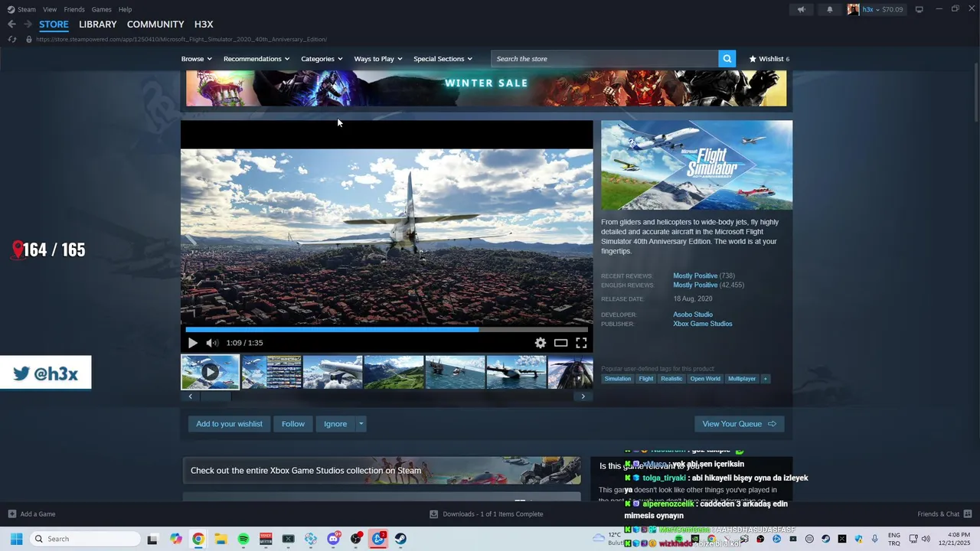Go forward with the Steam forward arrow

[x=28, y=24]
